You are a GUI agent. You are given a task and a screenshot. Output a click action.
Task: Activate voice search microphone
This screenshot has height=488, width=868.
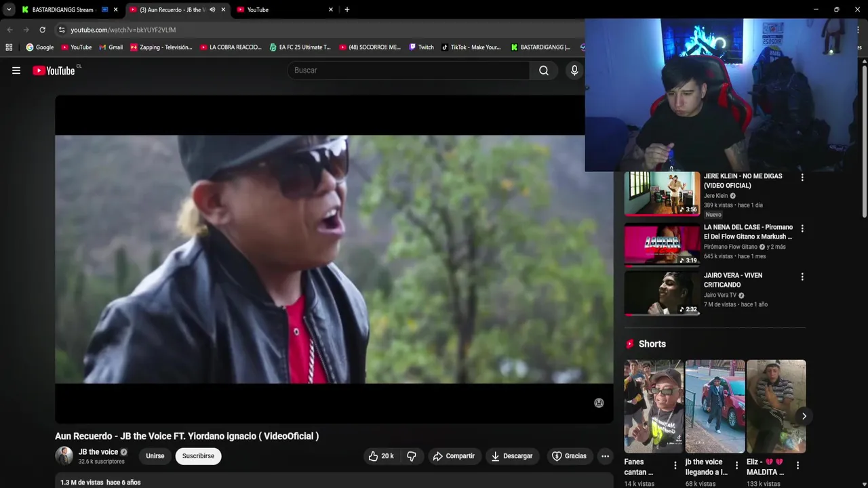(x=574, y=70)
